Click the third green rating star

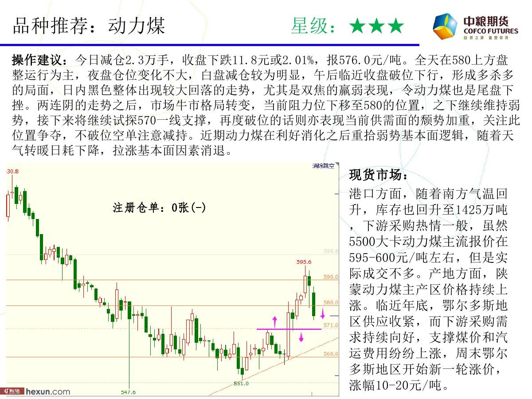tap(395, 27)
